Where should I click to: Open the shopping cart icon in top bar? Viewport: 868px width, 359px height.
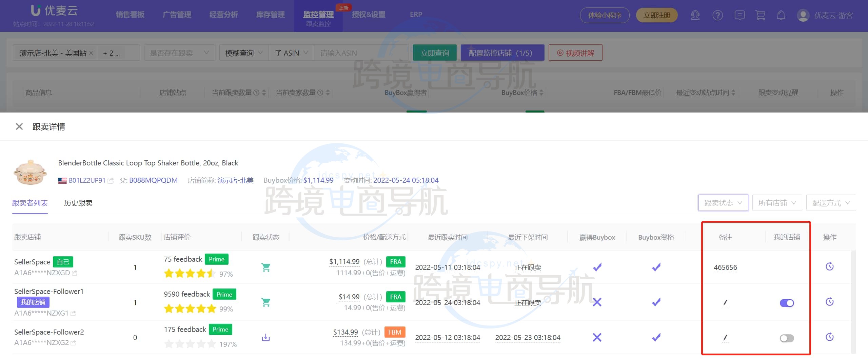pos(761,15)
